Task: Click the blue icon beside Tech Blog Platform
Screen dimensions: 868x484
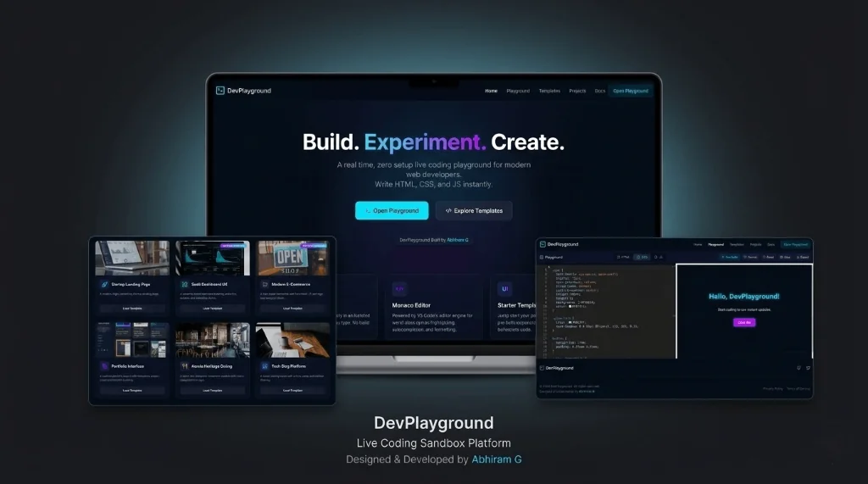Action: point(265,366)
